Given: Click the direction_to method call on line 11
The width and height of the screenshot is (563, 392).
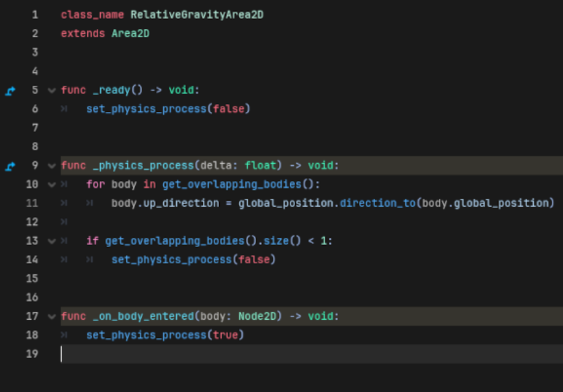Looking at the screenshot, I should pyautogui.click(x=380, y=203).
